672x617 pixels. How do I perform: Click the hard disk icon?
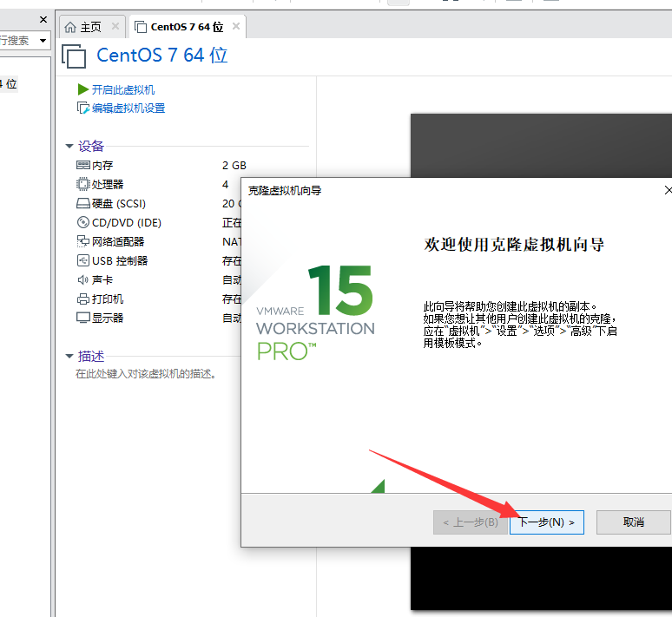coord(82,203)
